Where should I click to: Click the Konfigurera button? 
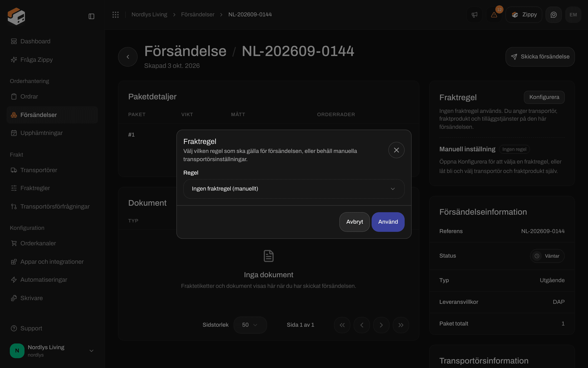click(544, 97)
